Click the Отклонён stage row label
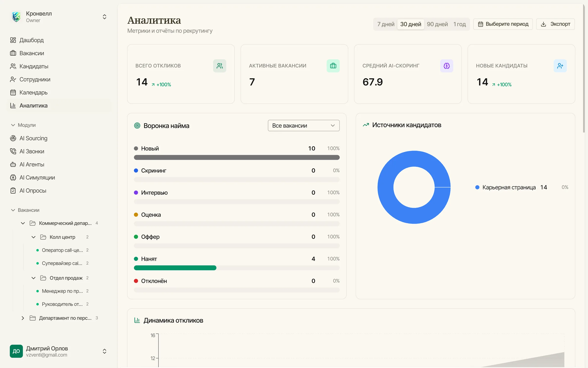 point(154,281)
